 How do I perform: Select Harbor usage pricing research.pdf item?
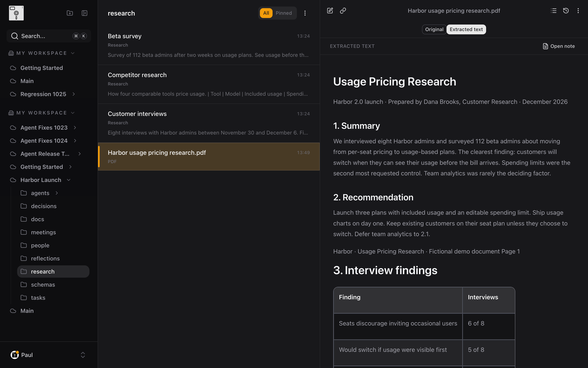[x=209, y=156]
